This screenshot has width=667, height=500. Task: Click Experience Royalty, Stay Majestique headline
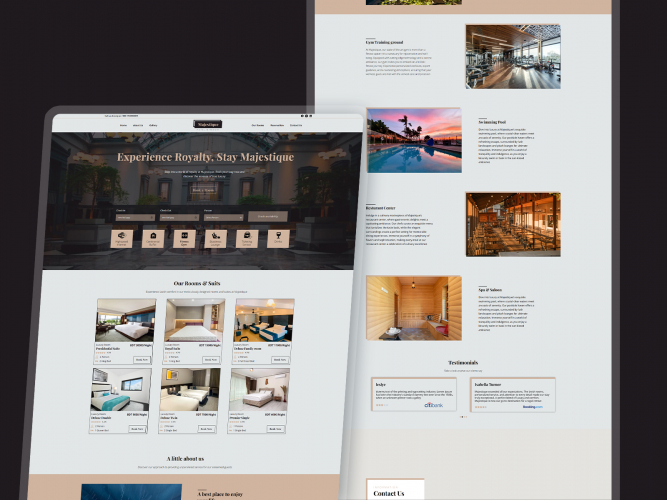point(205,157)
